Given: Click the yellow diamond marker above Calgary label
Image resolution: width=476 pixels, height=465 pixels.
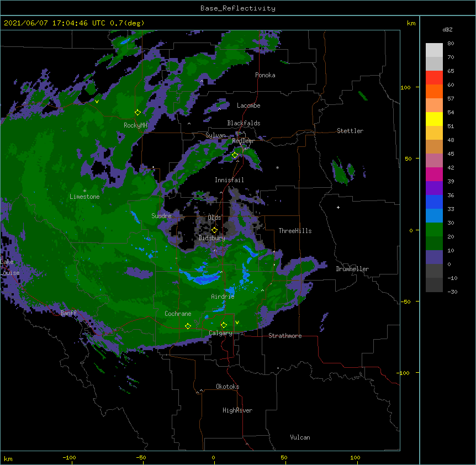Looking at the screenshot, I should point(224,325).
